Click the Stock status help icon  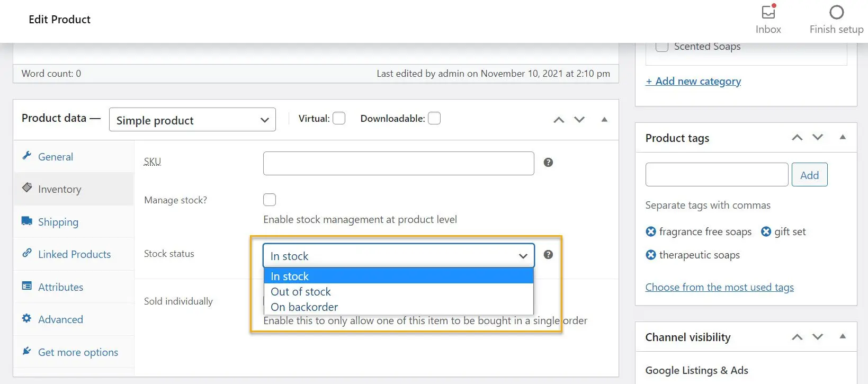548,255
